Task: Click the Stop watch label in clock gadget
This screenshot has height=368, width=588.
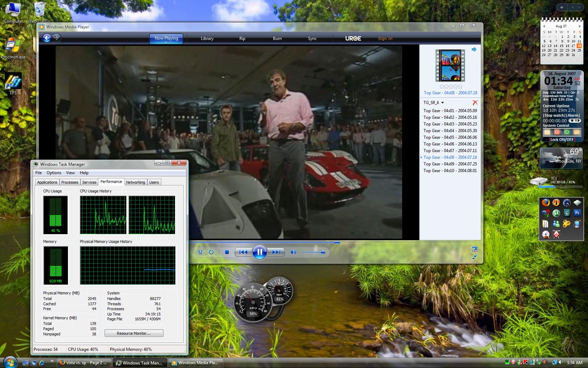Action: click(x=554, y=115)
